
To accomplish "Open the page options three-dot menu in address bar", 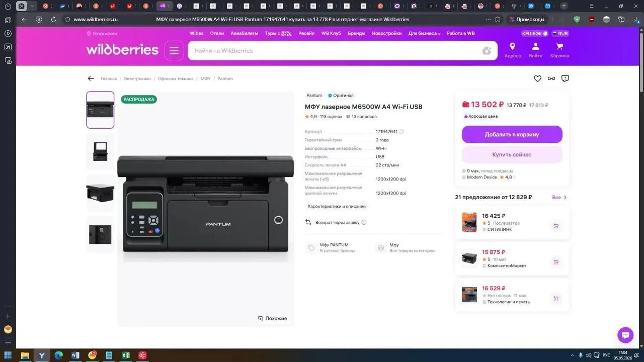I will pyautogui.click(x=488, y=20).
